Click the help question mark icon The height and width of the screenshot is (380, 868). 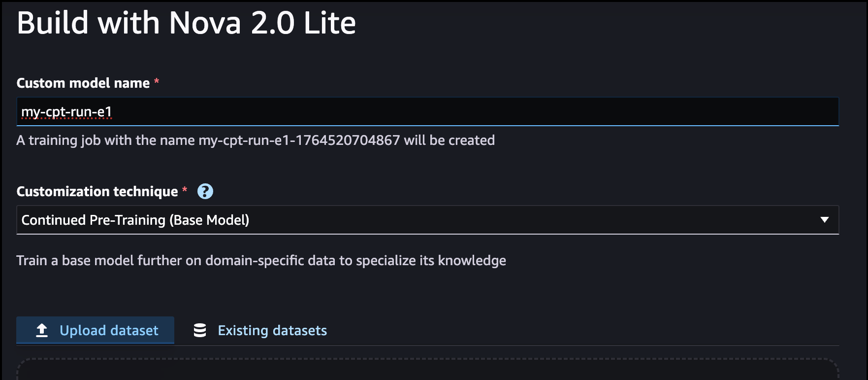point(205,191)
